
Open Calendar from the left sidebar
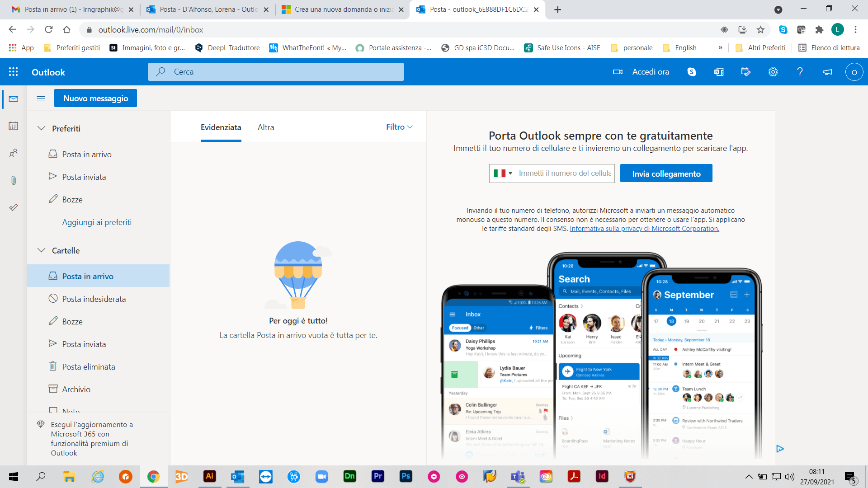(x=14, y=126)
